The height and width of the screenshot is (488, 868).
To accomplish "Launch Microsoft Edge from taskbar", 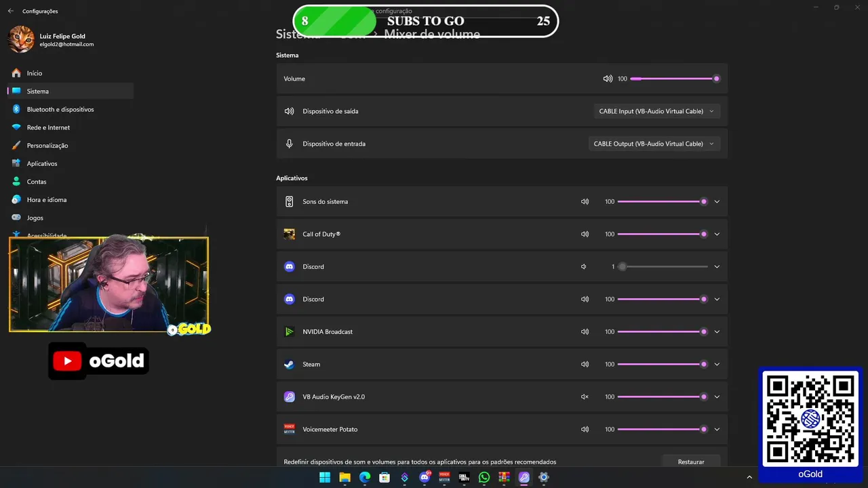I will pyautogui.click(x=365, y=477).
